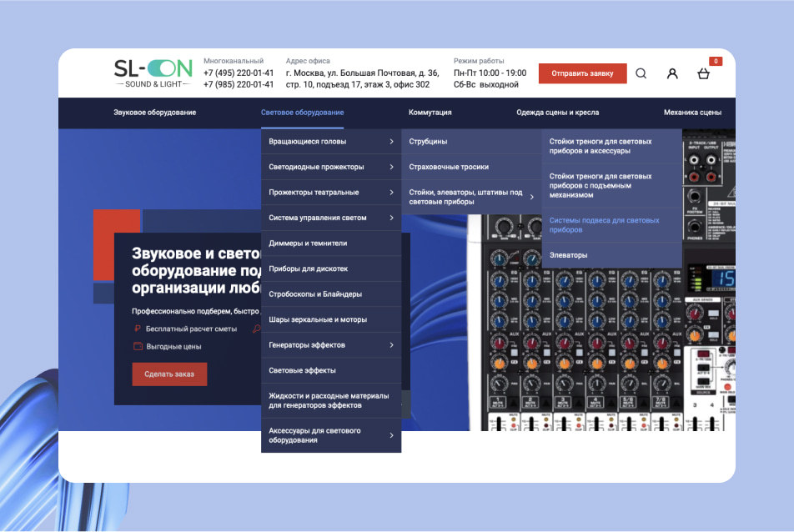Open Звуковое оборудование navigation item

154,113
